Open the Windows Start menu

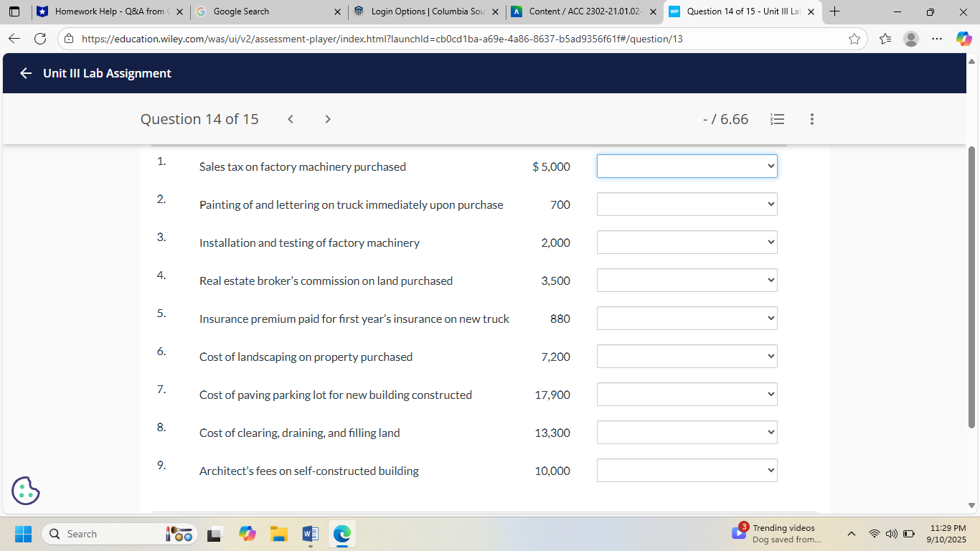(x=23, y=534)
